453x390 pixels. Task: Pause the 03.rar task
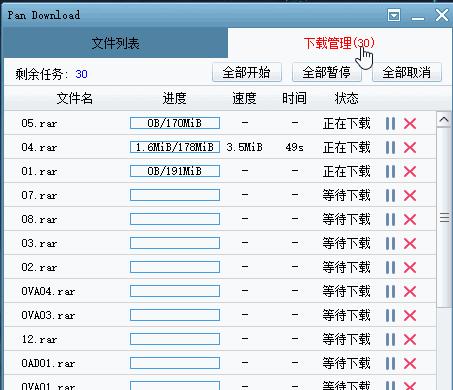pos(390,244)
